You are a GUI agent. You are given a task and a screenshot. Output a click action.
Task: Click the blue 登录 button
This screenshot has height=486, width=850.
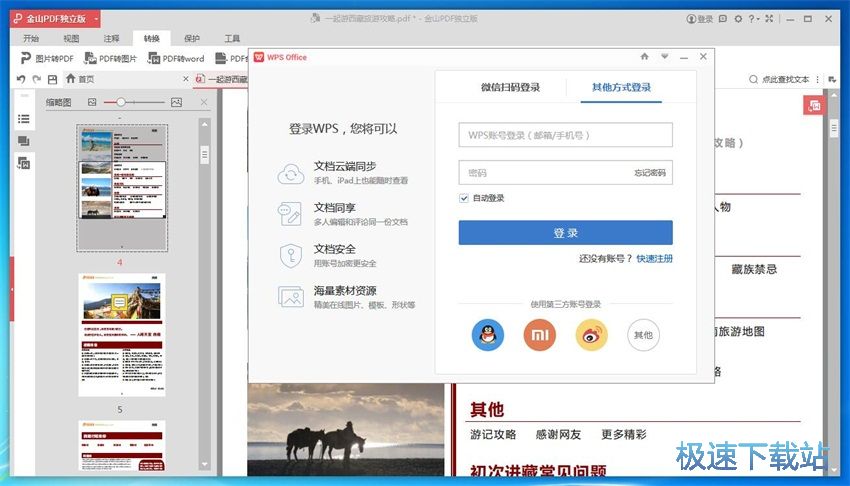coord(565,232)
